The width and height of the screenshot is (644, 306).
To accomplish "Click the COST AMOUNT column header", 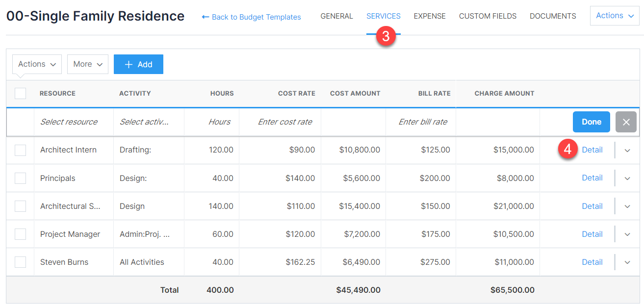I will [x=355, y=93].
